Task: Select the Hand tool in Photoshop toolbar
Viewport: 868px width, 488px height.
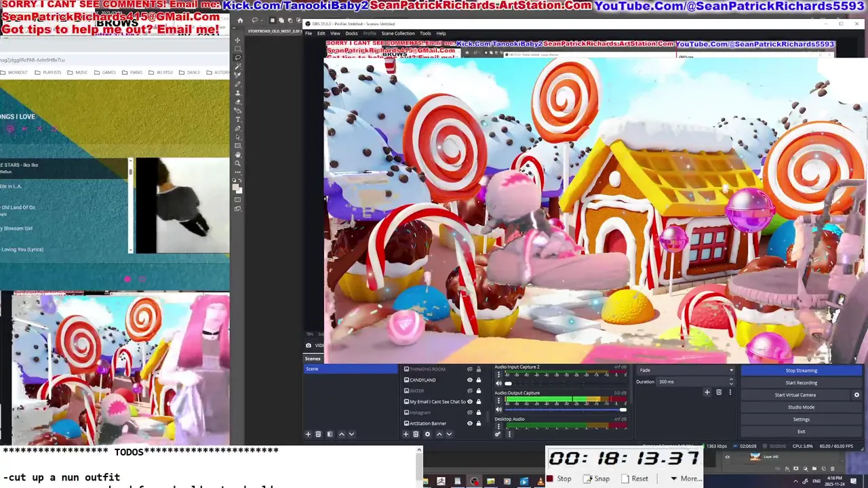Action: pos(237,154)
